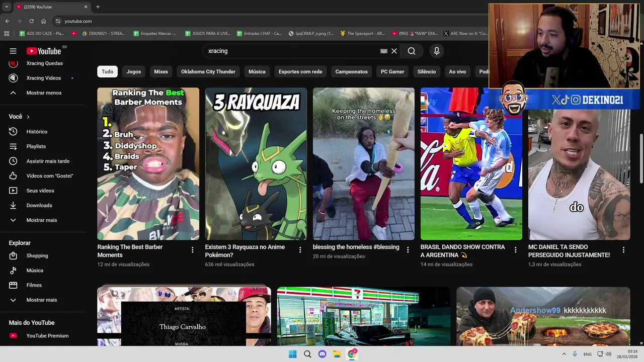The image size is (644, 362).
Task: Open the blessing the homeless short thumbnail
Action: (364, 164)
